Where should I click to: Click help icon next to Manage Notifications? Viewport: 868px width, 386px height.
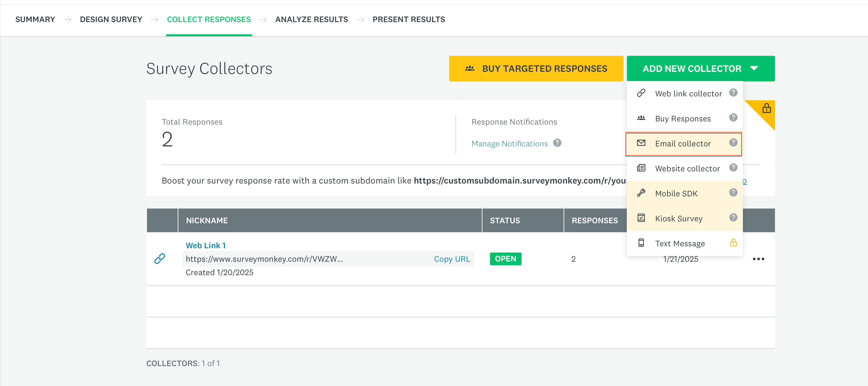click(x=557, y=143)
